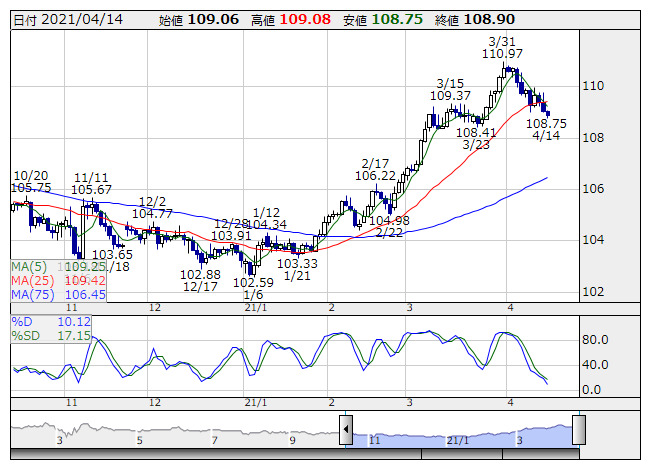Click the 始値 109.06 opening price
The image size is (653, 470).
(199, 19)
